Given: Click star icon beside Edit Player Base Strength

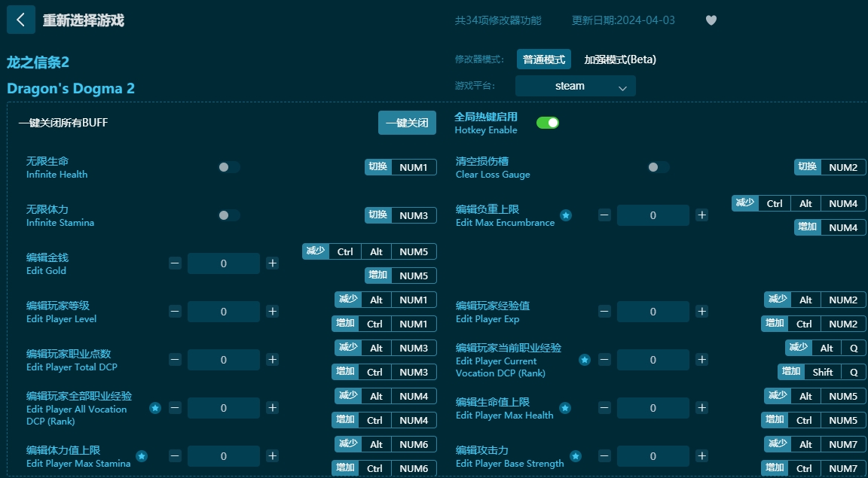Looking at the screenshot, I should (x=576, y=456).
